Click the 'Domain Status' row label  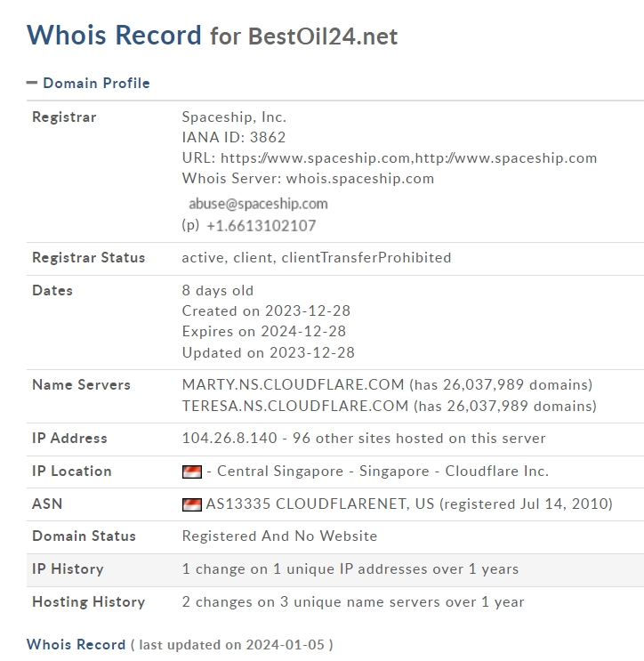(84, 536)
